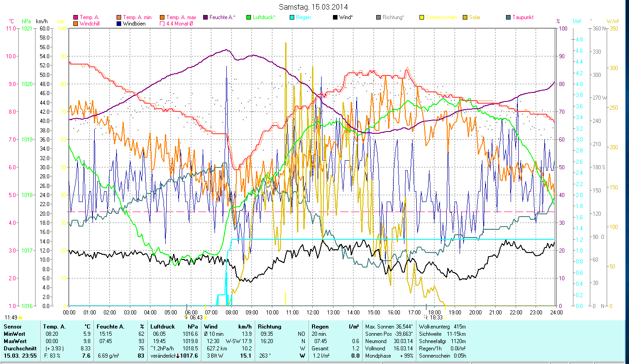Click the 'Neumond 30.03.14' entry
The height and width of the screenshot is (364, 629).
[x=389, y=341]
